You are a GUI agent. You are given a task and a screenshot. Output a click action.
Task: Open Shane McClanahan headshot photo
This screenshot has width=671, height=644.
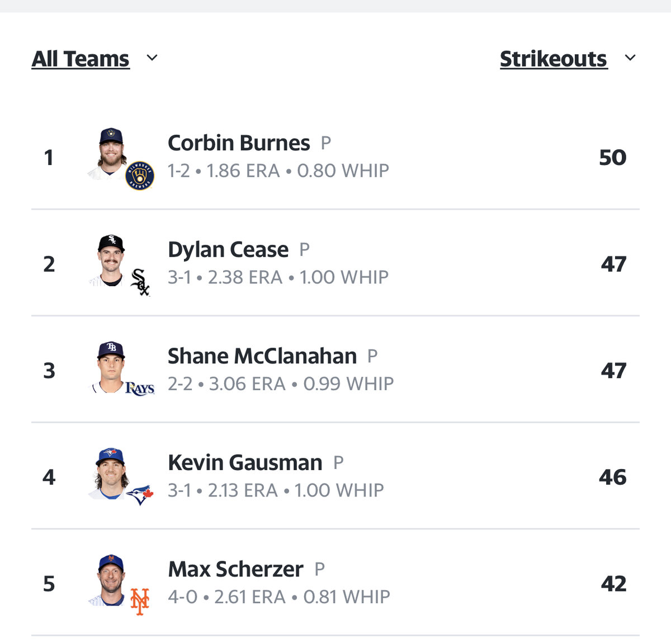pos(111,367)
